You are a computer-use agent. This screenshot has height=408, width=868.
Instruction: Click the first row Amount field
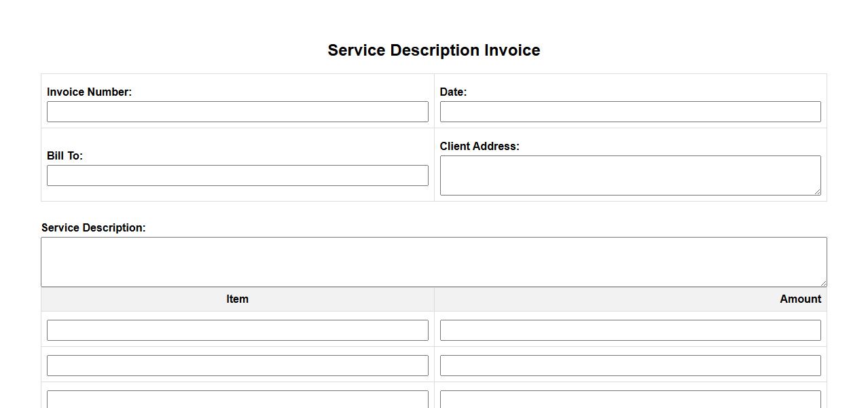coord(630,331)
